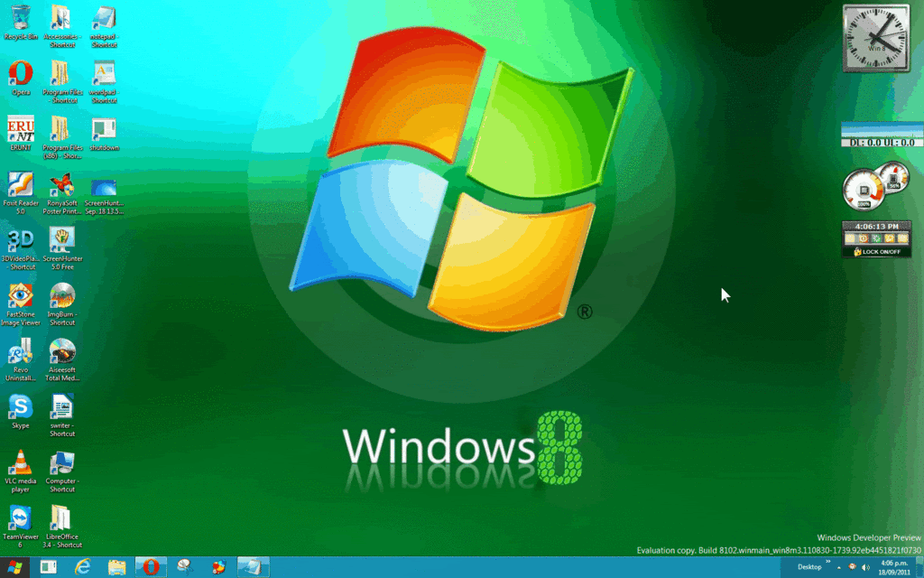The image size is (924, 578).
Task: Select the Aiseesoft Total Media icon
Action: coord(62,359)
